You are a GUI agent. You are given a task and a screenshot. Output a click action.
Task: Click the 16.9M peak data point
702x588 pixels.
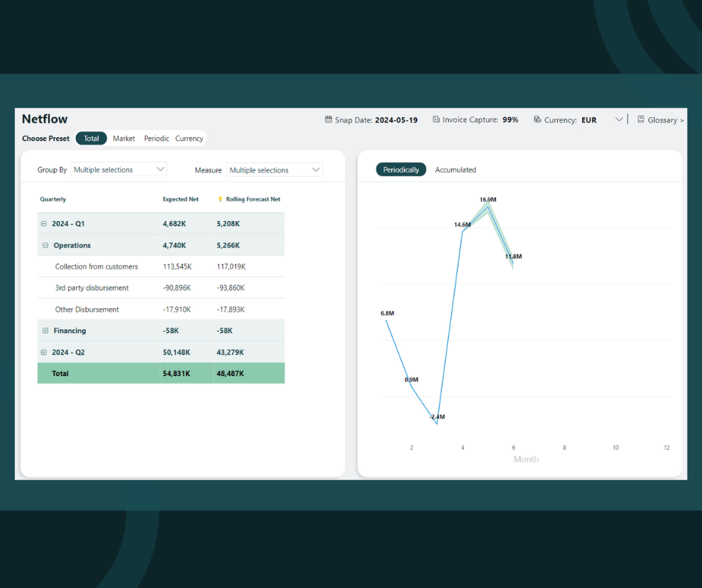pos(488,206)
